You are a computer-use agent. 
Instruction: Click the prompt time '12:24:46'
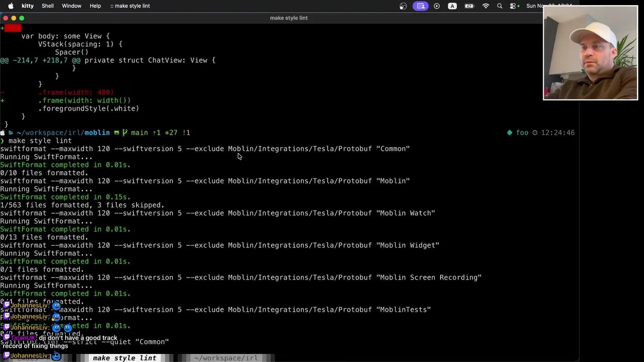click(558, 133)
